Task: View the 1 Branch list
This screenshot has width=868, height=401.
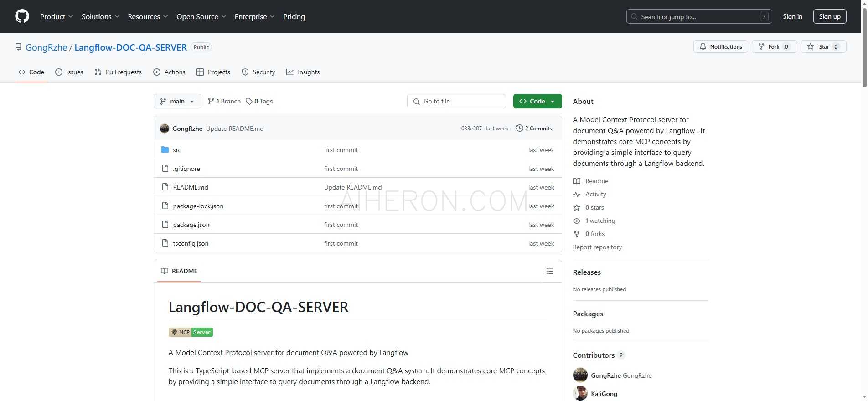Action: pyautogui.click(x=224, y=101)
